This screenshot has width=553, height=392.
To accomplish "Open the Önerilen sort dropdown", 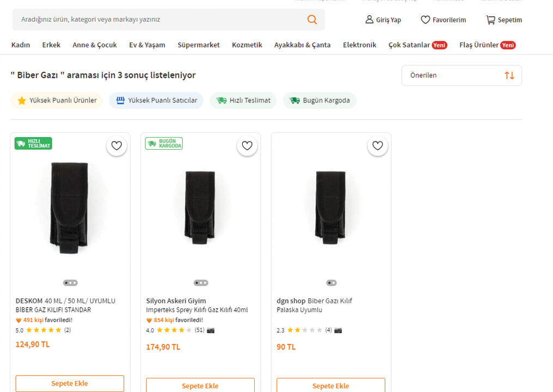I will point(461,76).
